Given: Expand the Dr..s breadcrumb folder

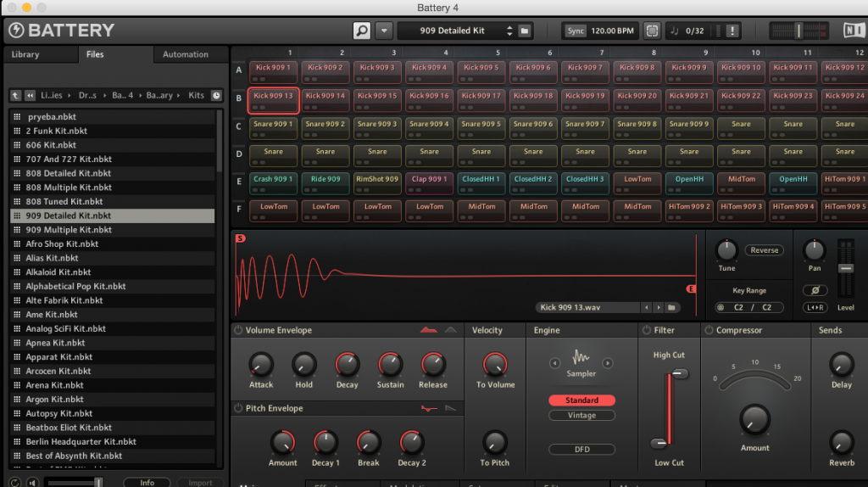Looking at the screenshot, I should (x=87, y=95).
